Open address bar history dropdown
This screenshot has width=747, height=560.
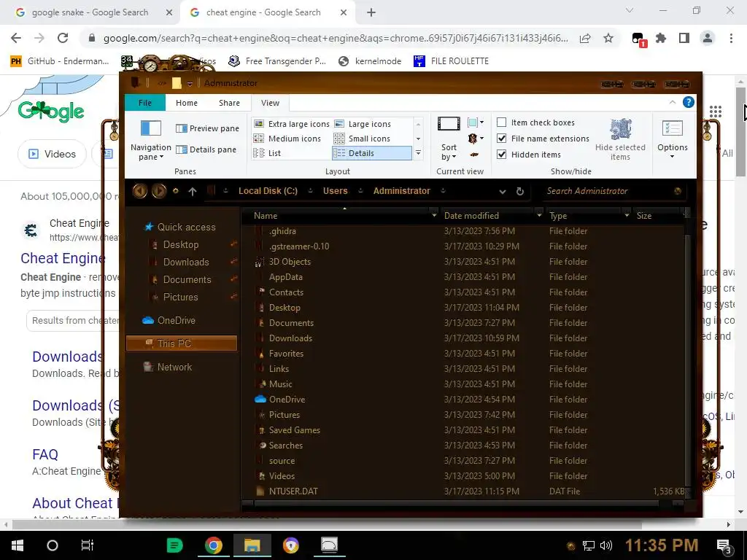pyautogui.click(x=502, y=192)
